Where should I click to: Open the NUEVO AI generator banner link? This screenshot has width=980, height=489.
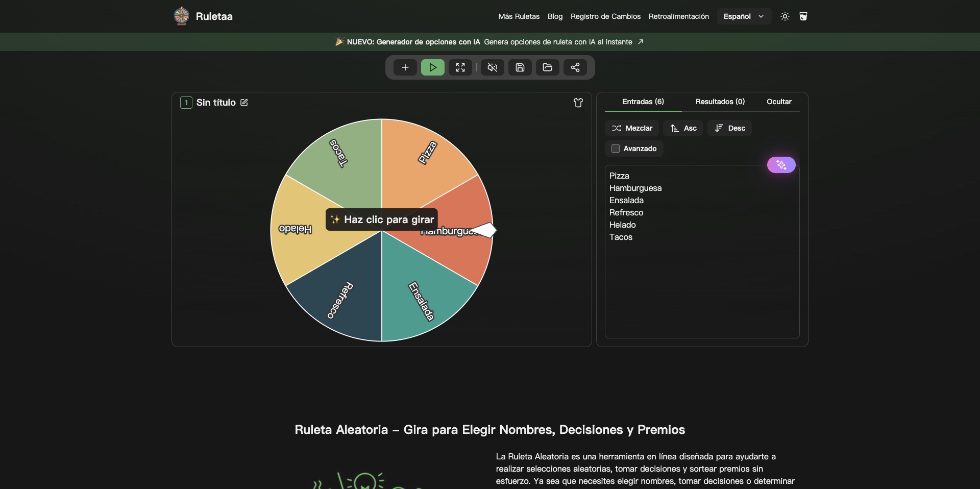pyautogui.click(x=490, y=42)
